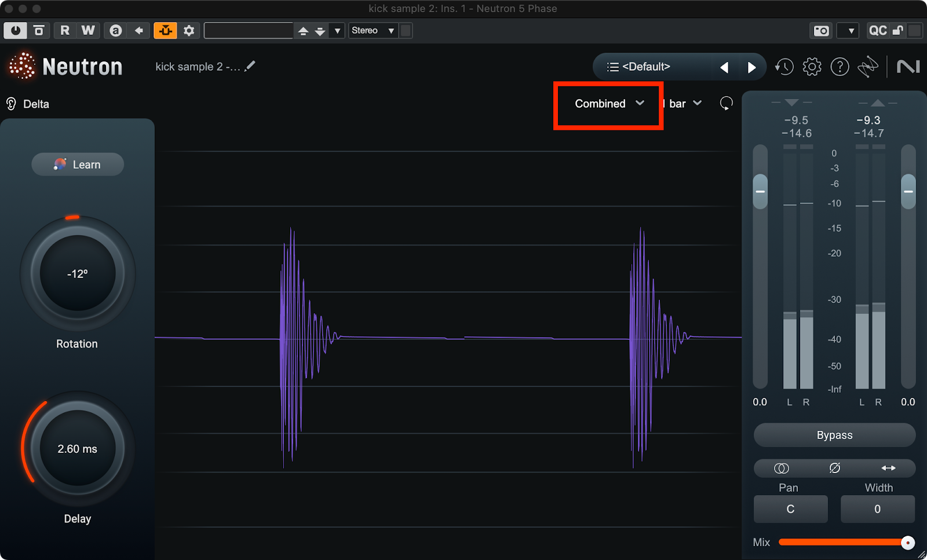Click the Pan value field

tap(790, 509)
